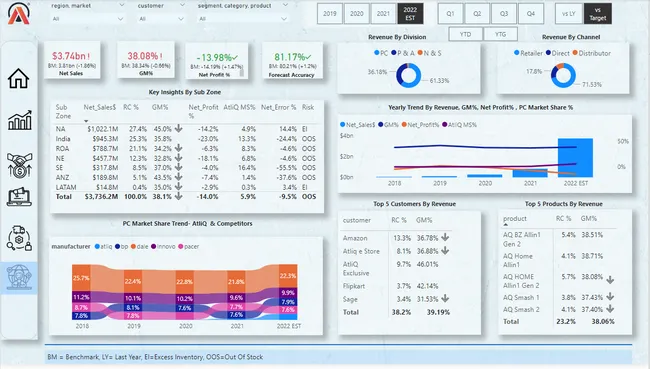Open the bar chart trend icon in sidebar

pos(19,120)
